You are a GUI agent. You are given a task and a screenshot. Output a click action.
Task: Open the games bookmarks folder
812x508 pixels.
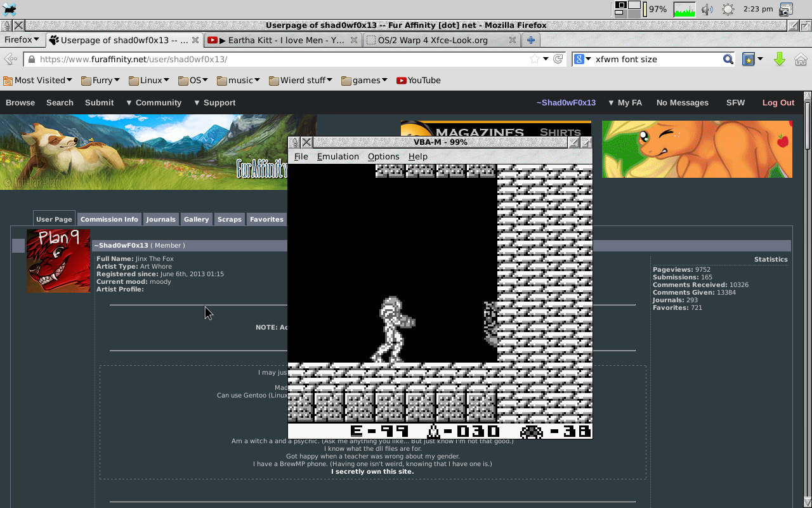tap(364, 80)
